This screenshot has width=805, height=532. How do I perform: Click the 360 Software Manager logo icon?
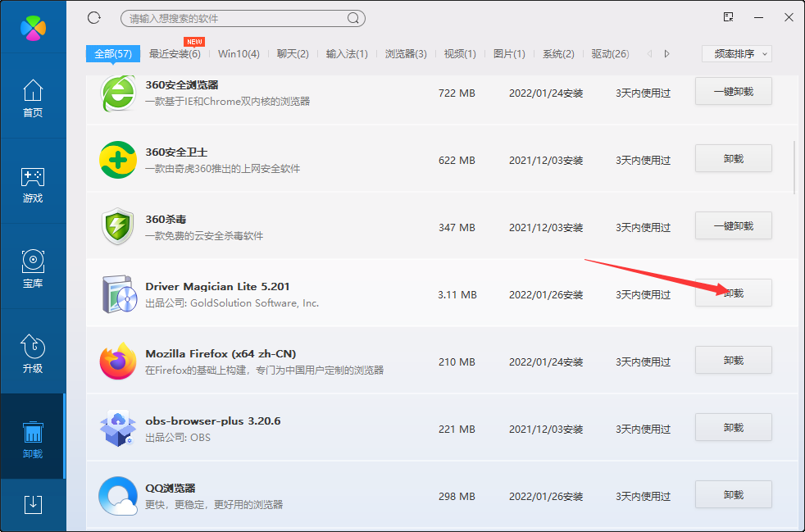click(34, 28)
